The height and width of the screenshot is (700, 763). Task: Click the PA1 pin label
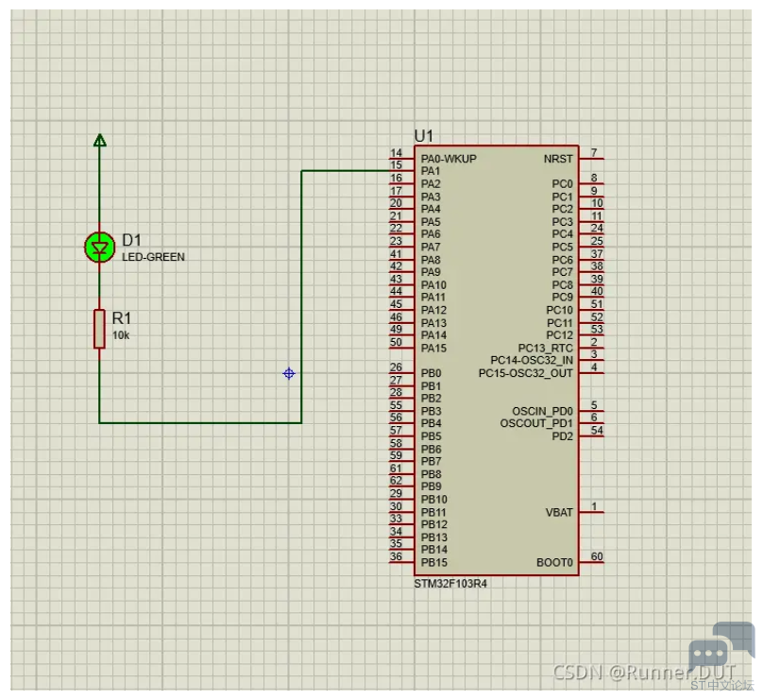(x=431, y=171)
